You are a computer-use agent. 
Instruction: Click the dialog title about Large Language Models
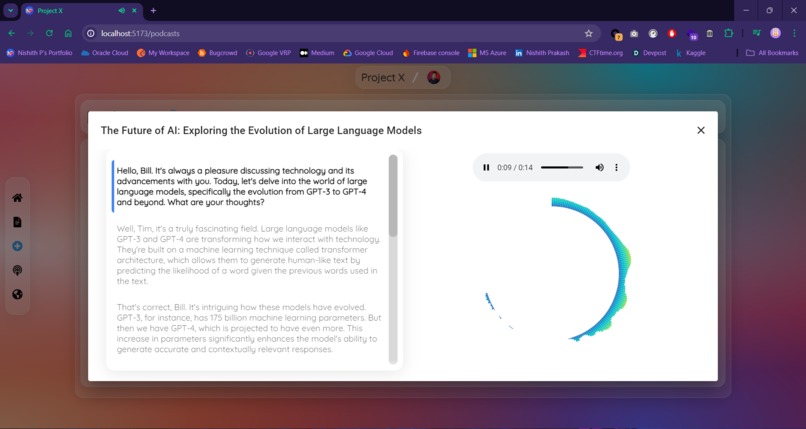pos(261,130)
